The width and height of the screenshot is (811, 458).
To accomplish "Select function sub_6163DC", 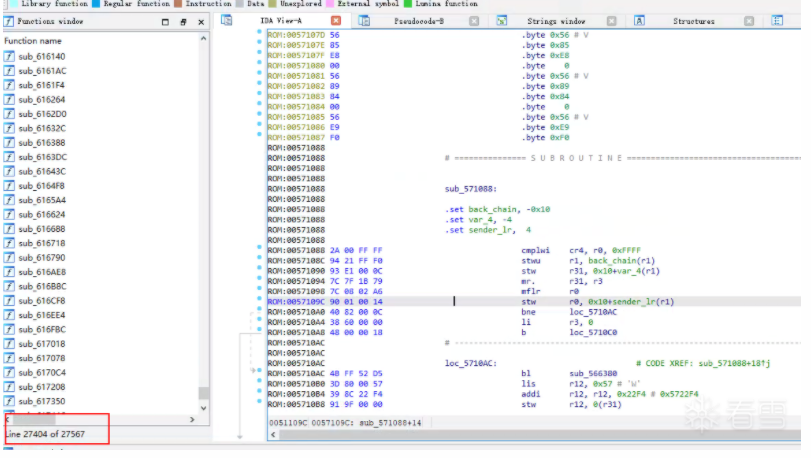I will 42,157.
